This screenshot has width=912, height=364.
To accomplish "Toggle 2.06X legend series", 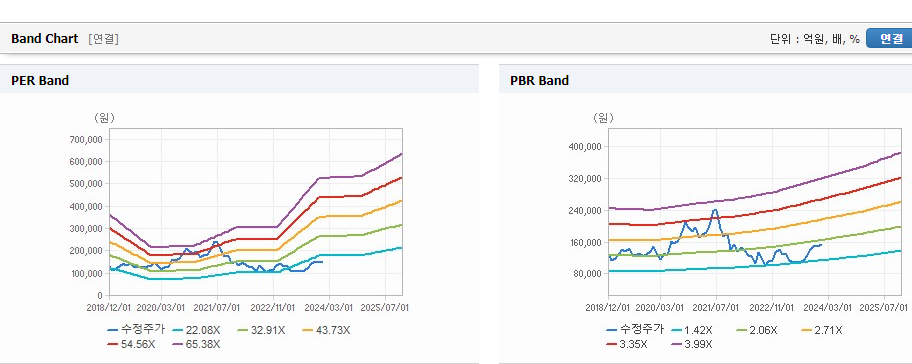I will pos(756,330).
